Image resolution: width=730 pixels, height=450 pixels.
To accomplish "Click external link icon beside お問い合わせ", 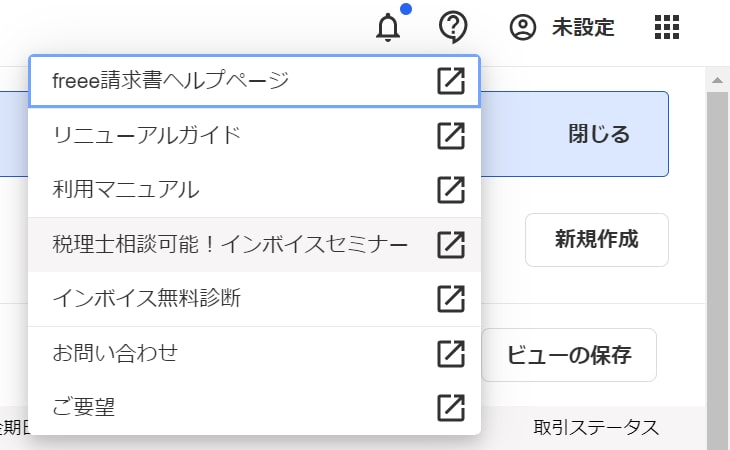I will (x=451, y=353).
